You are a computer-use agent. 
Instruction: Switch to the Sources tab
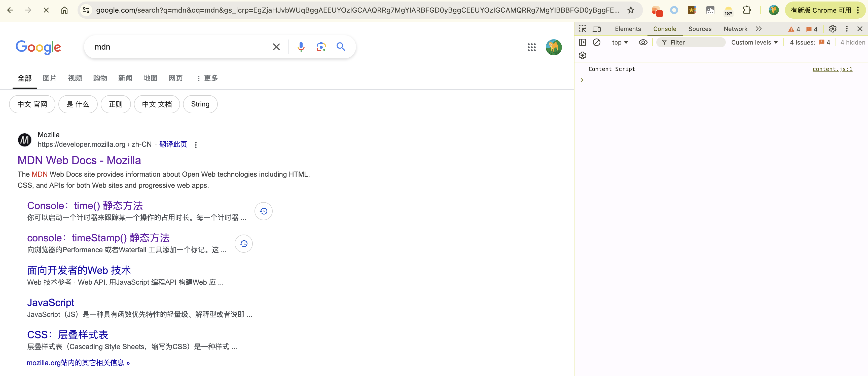[x=700, y=29]
